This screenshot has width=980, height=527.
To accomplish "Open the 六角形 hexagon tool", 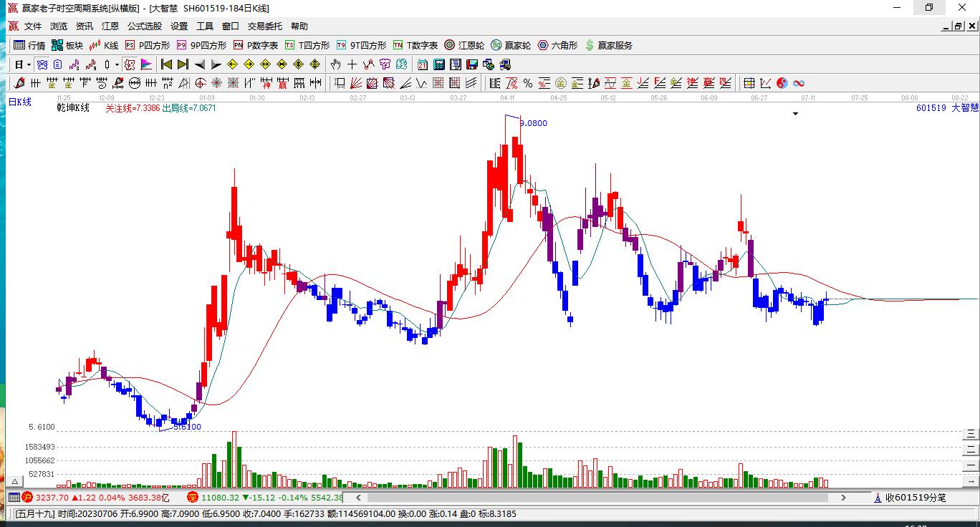I will (x=558, y=45).
